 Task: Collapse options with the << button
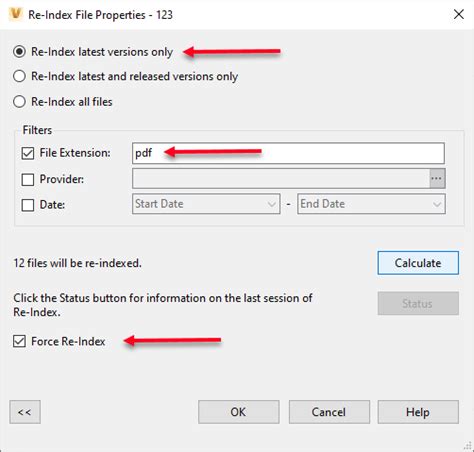coord(25,412)
